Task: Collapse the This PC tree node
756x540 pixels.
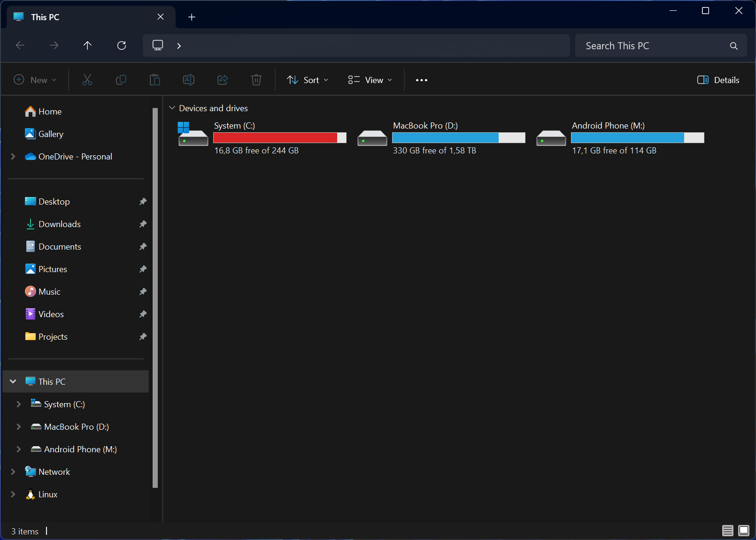Action: pos(13,381)
